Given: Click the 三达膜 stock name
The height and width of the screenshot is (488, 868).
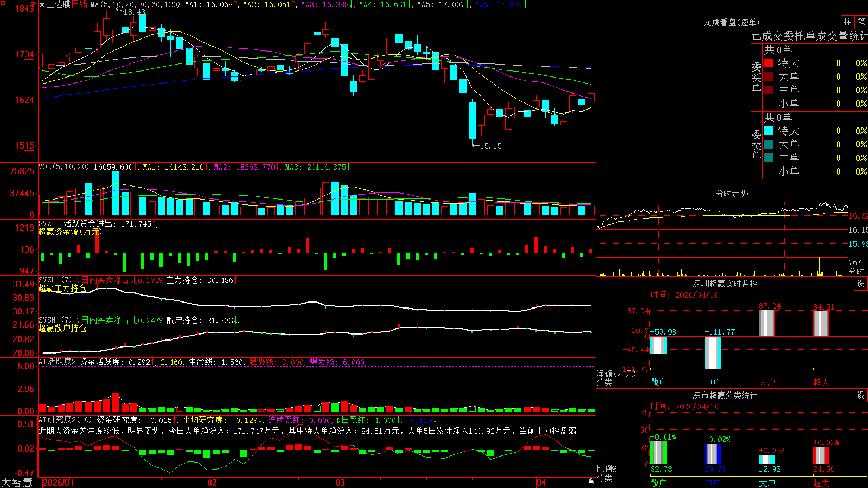Looking at the screenshot, I should 59,4.
